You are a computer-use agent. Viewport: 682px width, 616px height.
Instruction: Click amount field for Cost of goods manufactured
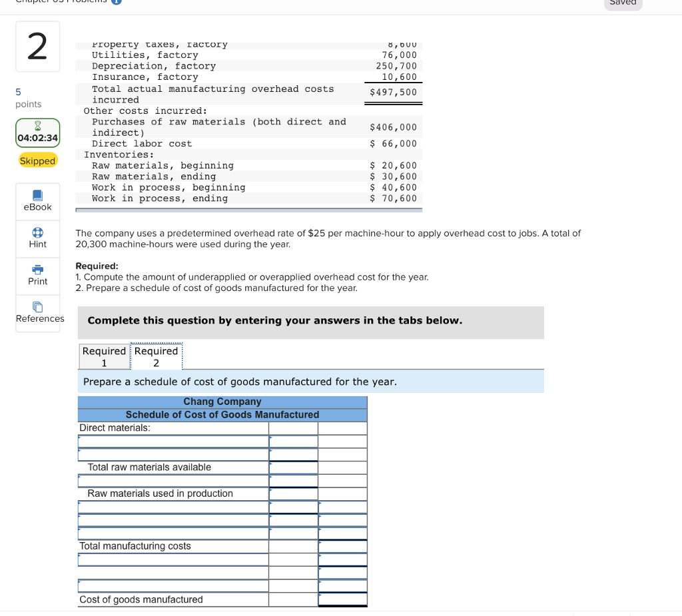click(342, 599)
